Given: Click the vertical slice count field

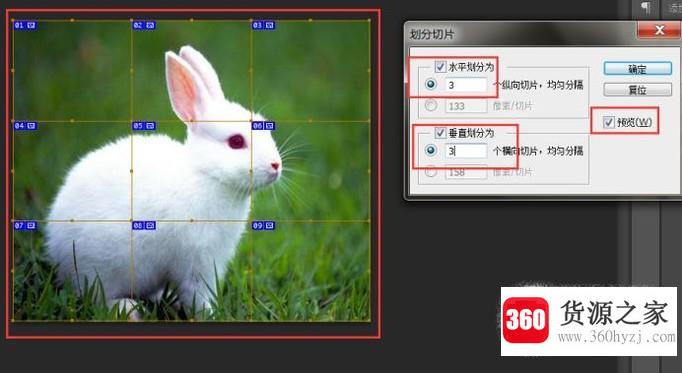Looking at the screenshot, I should [x=466, y=151].
